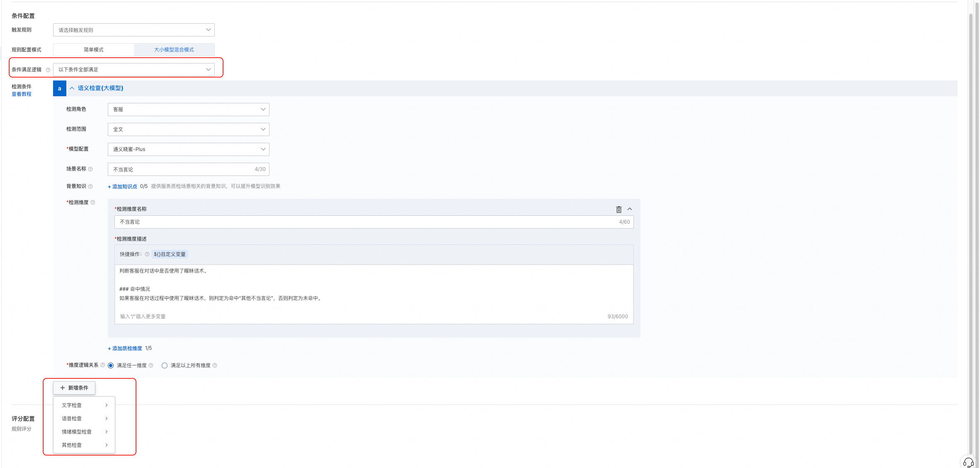Open the 触发规则 dropdown
The width and height of the screenshot is (980, 468).
pyautogui.click(x=133, y=30)
